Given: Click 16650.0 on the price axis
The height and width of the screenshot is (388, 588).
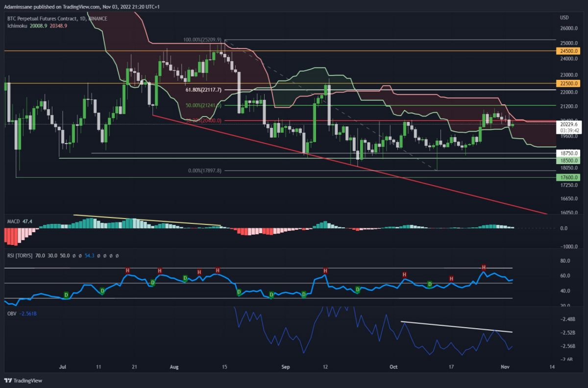Looking at the screenshot, I should (x=569, y=198).
